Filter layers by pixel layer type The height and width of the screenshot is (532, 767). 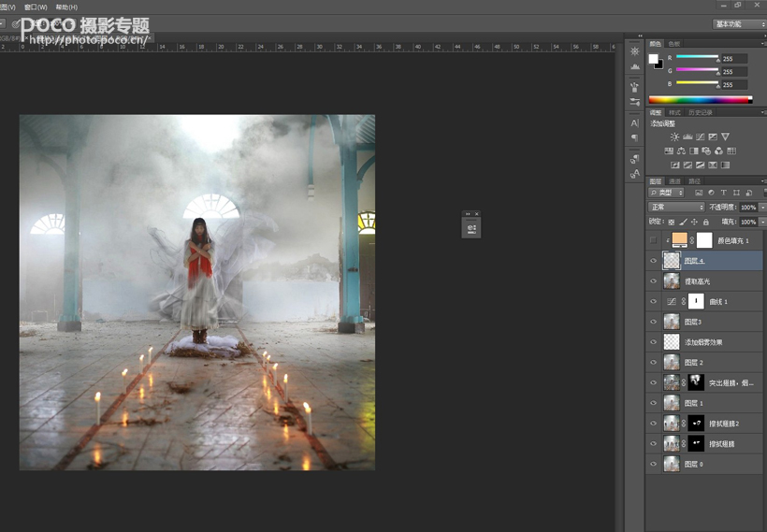point(699,193)
